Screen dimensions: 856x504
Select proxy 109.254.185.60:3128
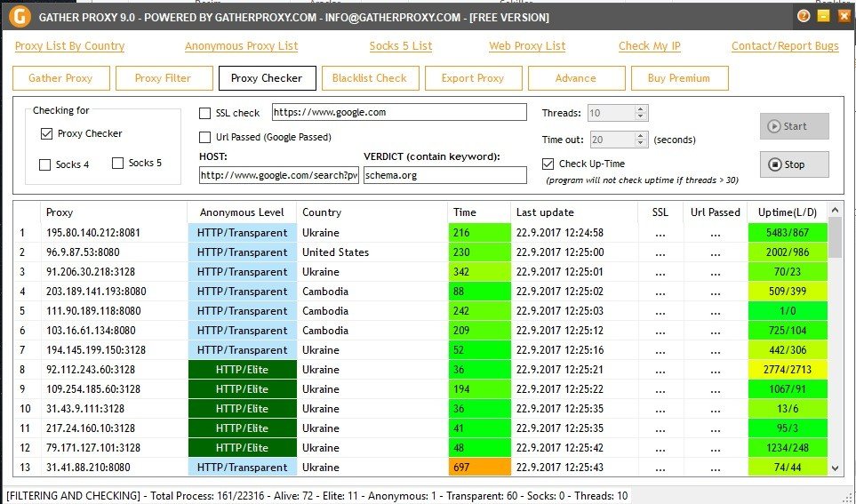tap(93, 389)
